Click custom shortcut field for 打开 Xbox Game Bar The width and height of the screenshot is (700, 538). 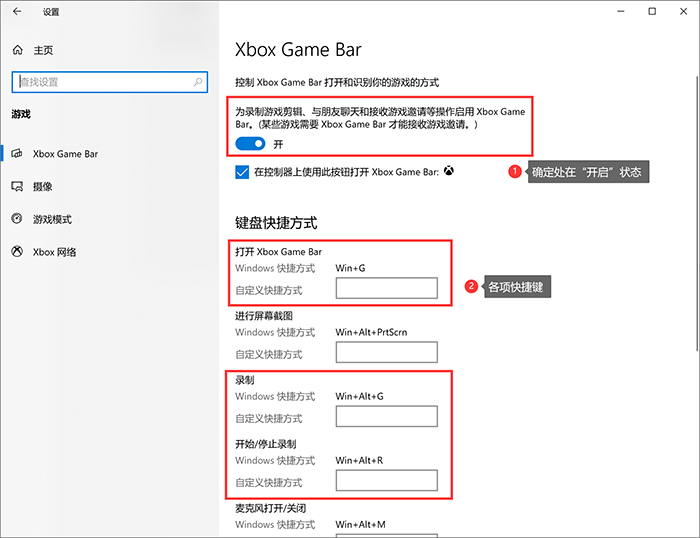[x=387, y=288]
